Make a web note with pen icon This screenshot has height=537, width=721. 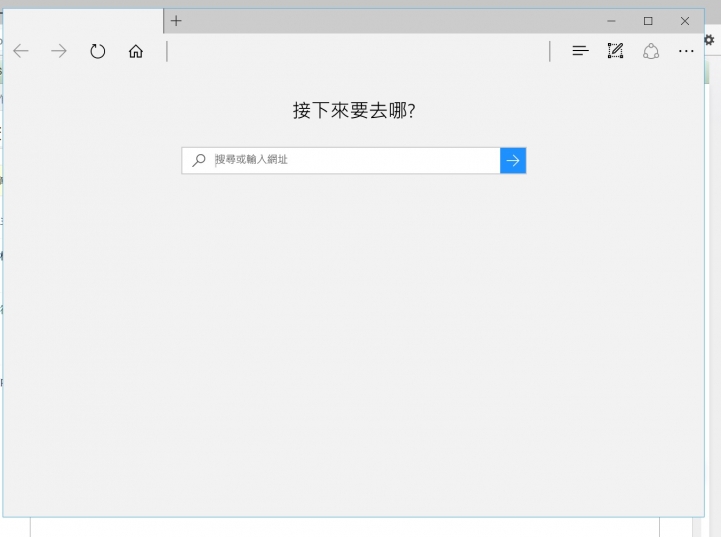coord(615,51)
